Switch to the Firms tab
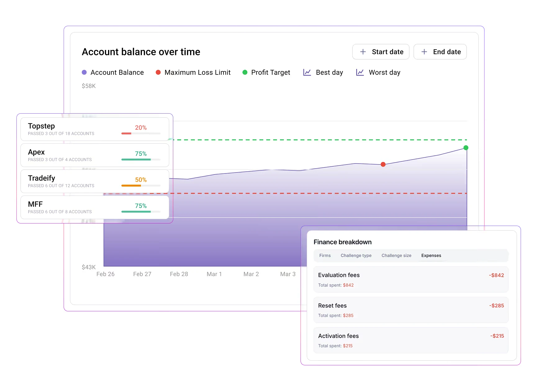This screenshot has width=534, height=392. pyautogui.click(x=325, y=255)
